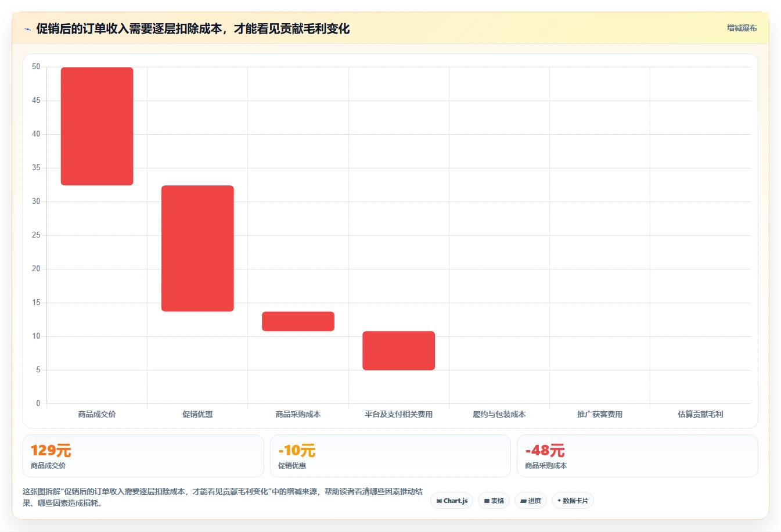This screenshot has height=532, width=781.
Task: Click the 增减瀑布 tag in the header
Action: point(742,28)
